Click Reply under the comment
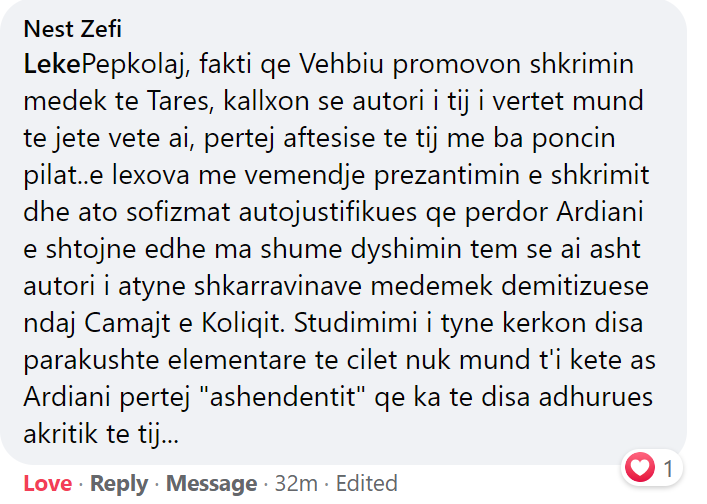The image size is (707, 504). click(x=119, y=483)
